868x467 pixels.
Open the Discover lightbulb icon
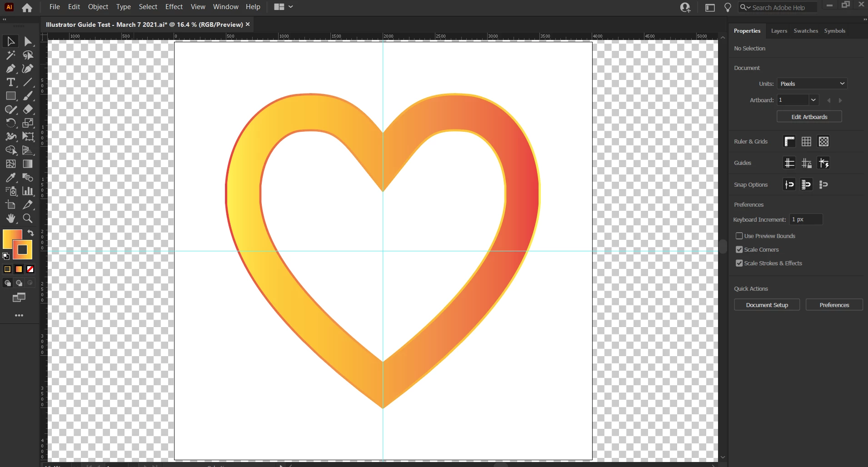coord(728,7)
